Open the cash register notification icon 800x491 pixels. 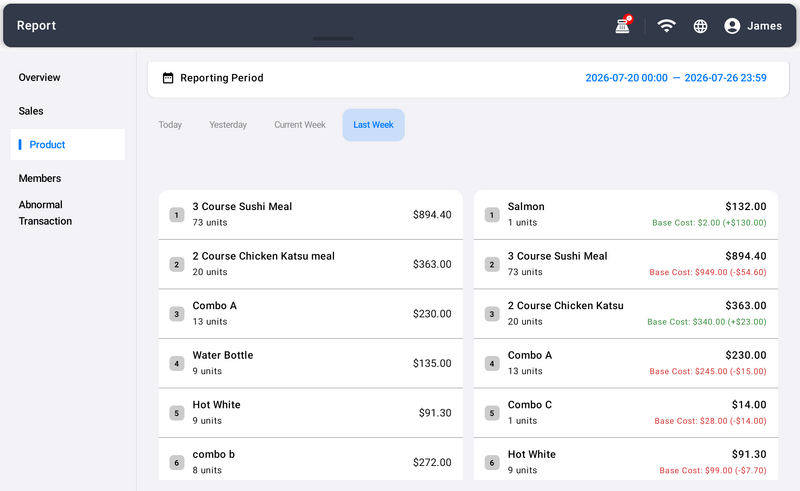(x=623, y=25)
